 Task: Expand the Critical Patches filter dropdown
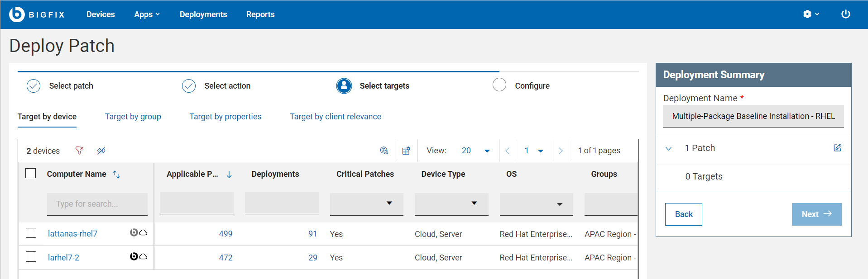[x=389, y=203]
